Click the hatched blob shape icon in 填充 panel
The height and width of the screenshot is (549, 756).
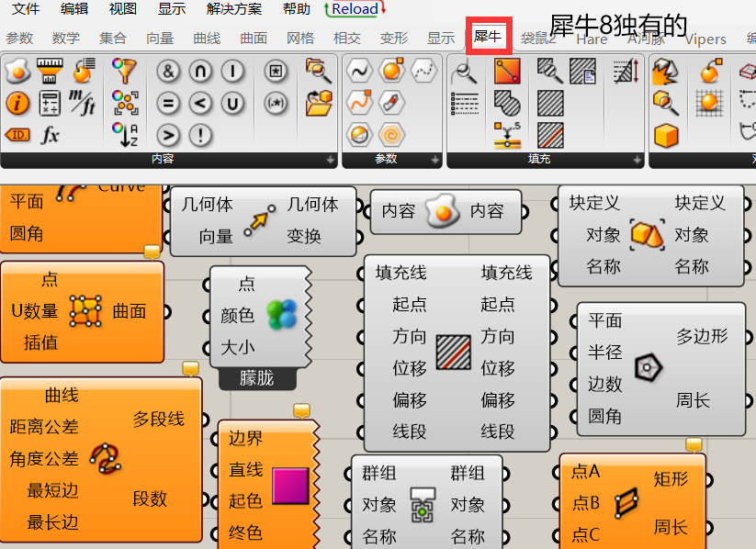[507, 103]
